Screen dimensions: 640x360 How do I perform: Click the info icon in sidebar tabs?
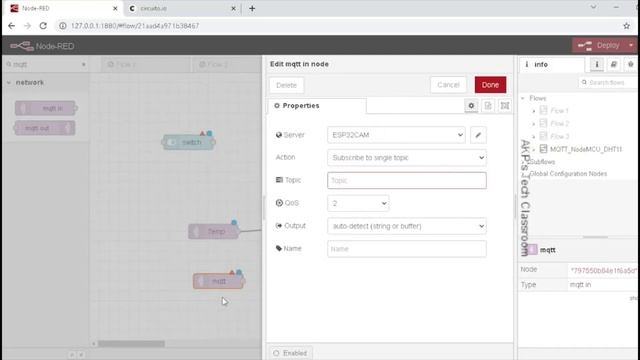coord(597,64)
